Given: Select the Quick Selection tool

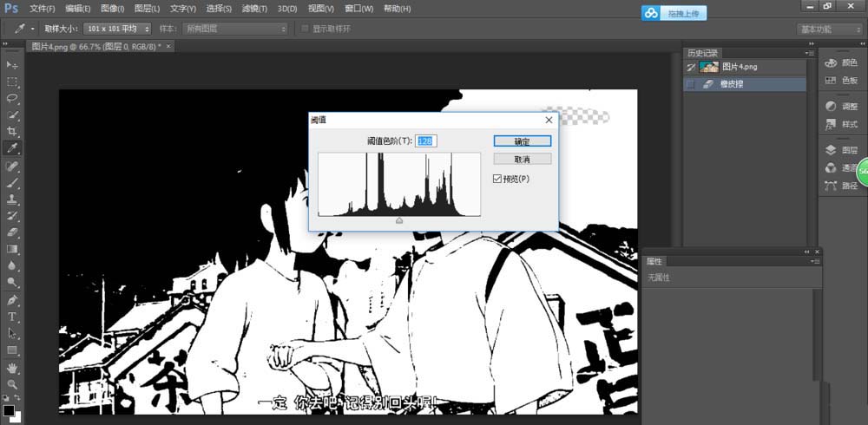Looking at the screenshot, I should (x=12, y=115).
